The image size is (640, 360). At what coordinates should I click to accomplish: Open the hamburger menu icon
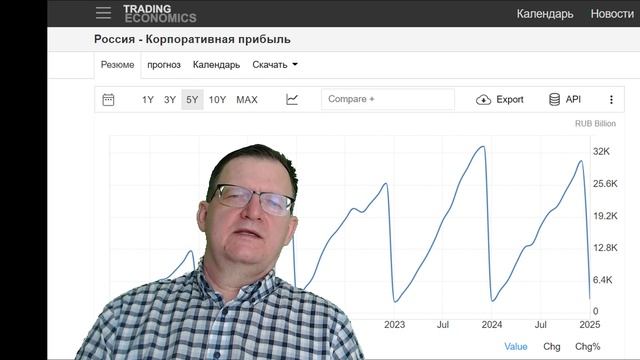point(103,13)
